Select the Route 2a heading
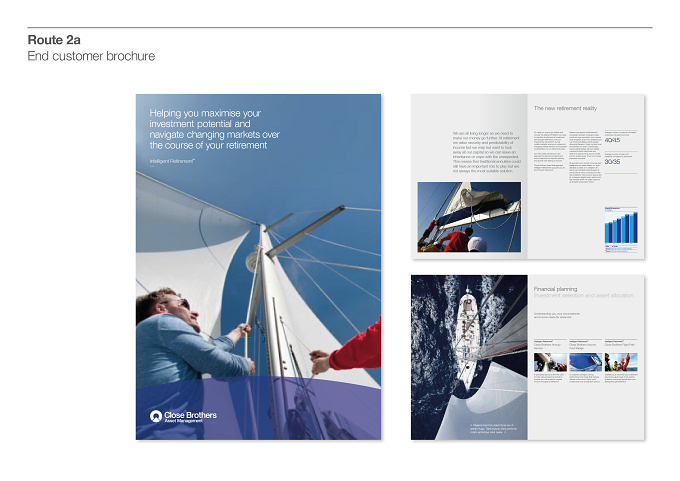 (x=54, y=40)
